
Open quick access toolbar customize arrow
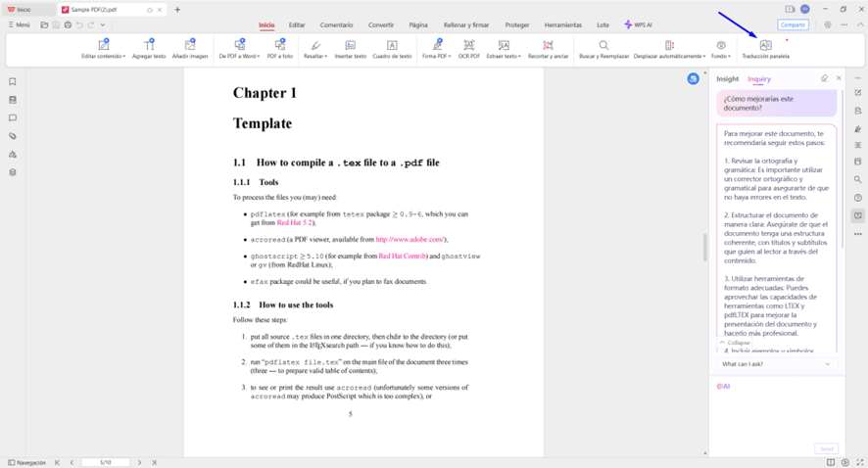pyautogui.click(x=103, y=24)
